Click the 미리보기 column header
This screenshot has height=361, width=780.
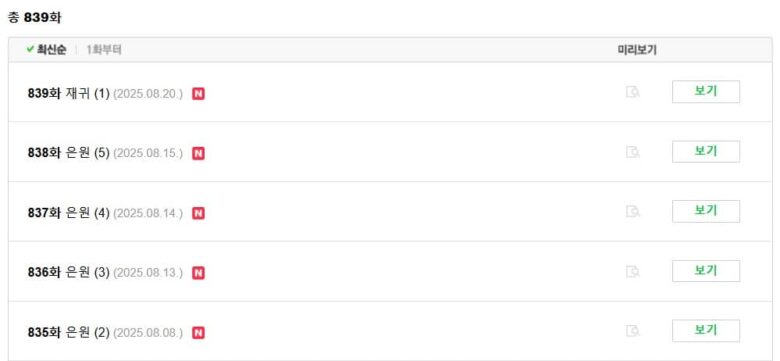(637, 50)
